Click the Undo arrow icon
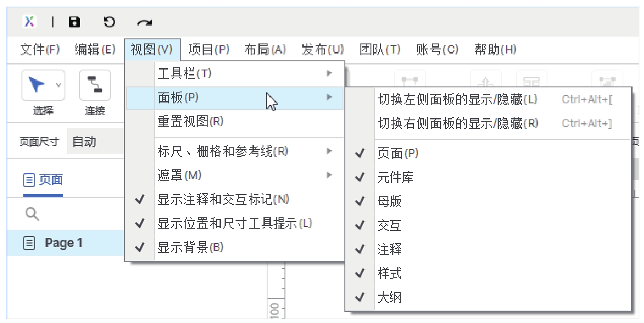Screen dimensions: 644x323 [109, 22]
